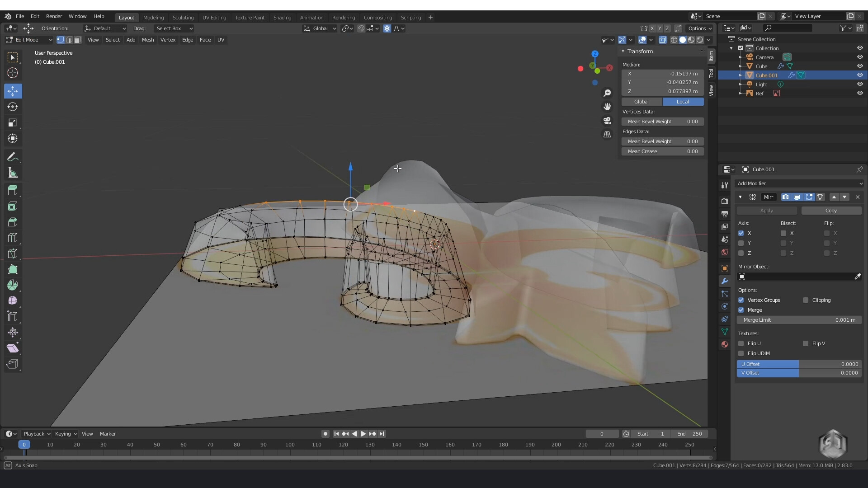Switch to the Sculpting workspace tab
This screenshot has height=488, width=868.
183,17
